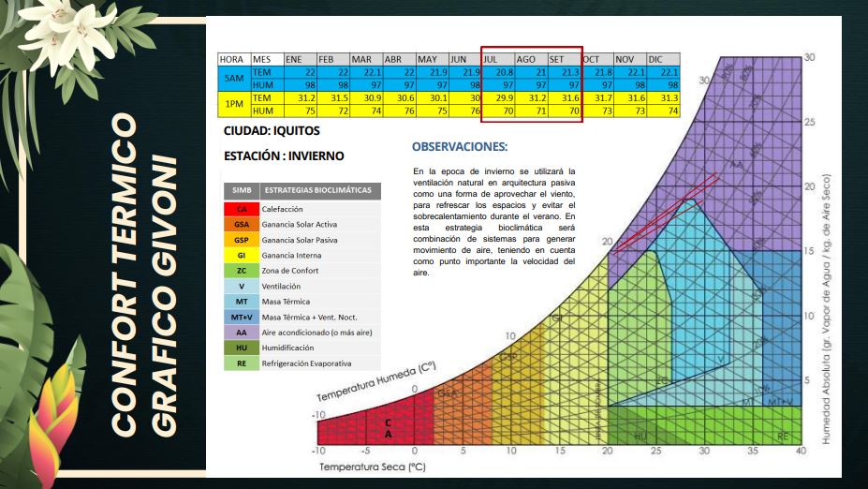Click the purple AA legend swatch

point(242,333)
